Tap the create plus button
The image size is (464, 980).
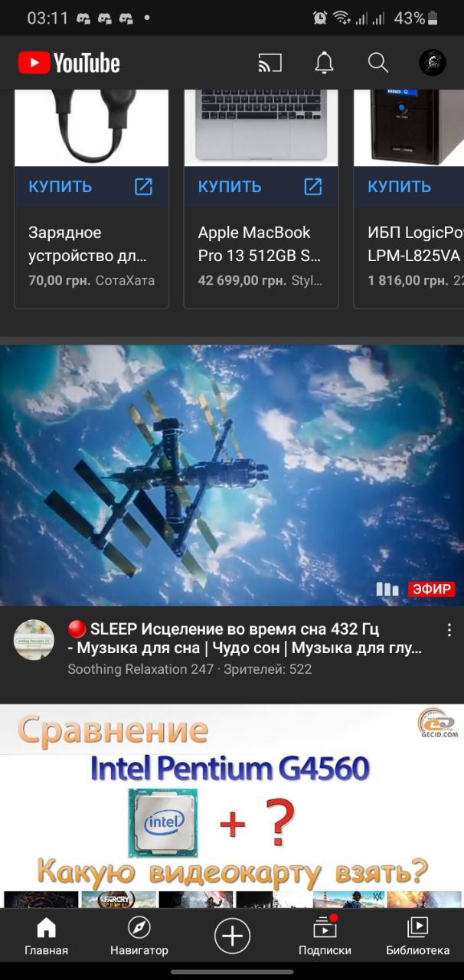click(232, 936)
